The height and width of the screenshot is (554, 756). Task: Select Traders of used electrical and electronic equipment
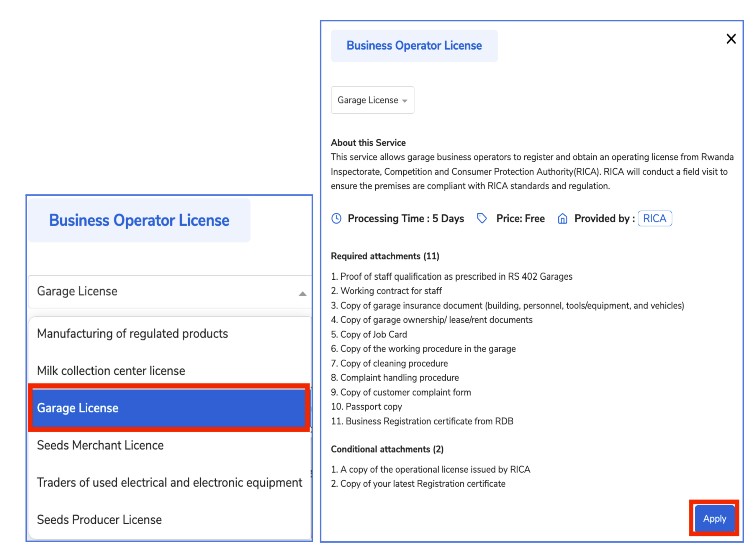[x=169, y=483]
